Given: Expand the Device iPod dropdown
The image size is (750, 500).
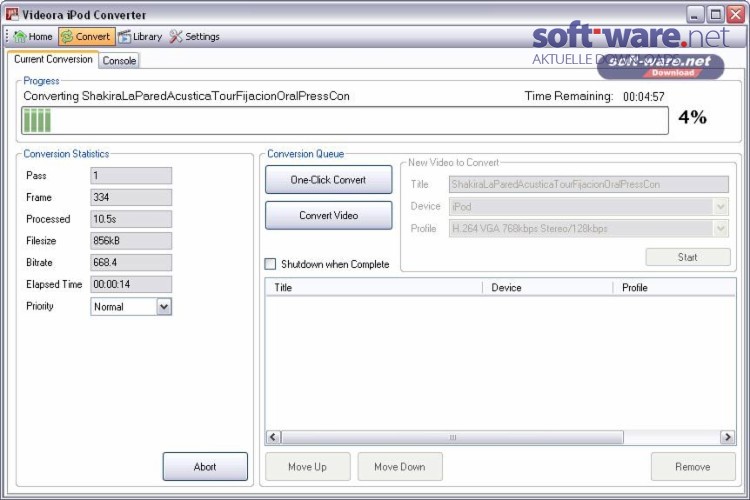Looking at the screenshot, I should 720,207.
